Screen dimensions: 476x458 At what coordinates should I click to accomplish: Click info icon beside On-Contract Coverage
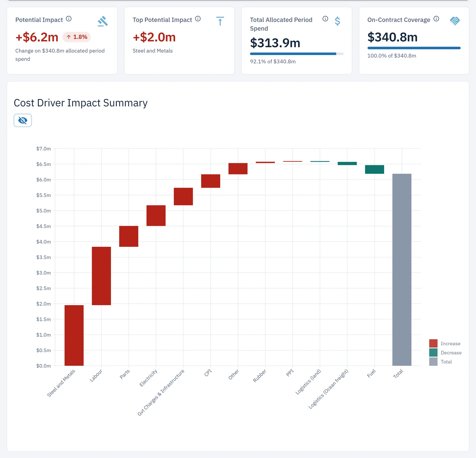[x=436, y=19]
